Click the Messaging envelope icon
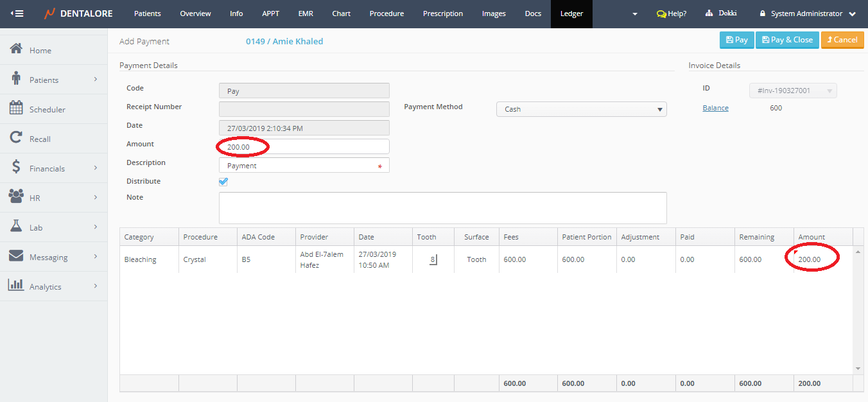Viewport: 868px width, 402px height. 16,256
